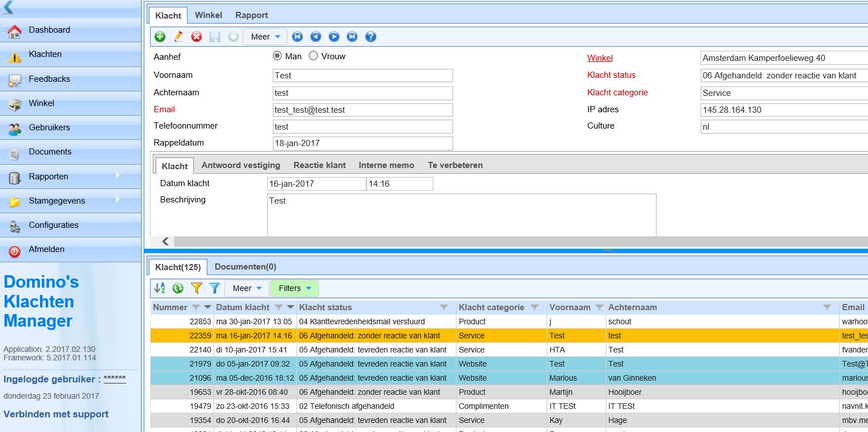This screenshot has height=432, width=868.
Task: Click the green add new Klacht icon
Action: pyautogui.click(x=160, y=37)
